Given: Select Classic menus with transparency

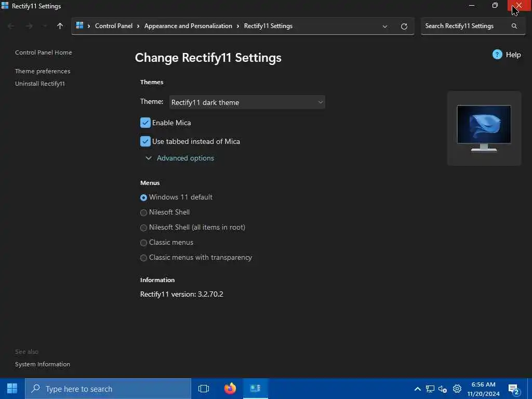Looking at the screenshot, I should click(x=143, y=258).
